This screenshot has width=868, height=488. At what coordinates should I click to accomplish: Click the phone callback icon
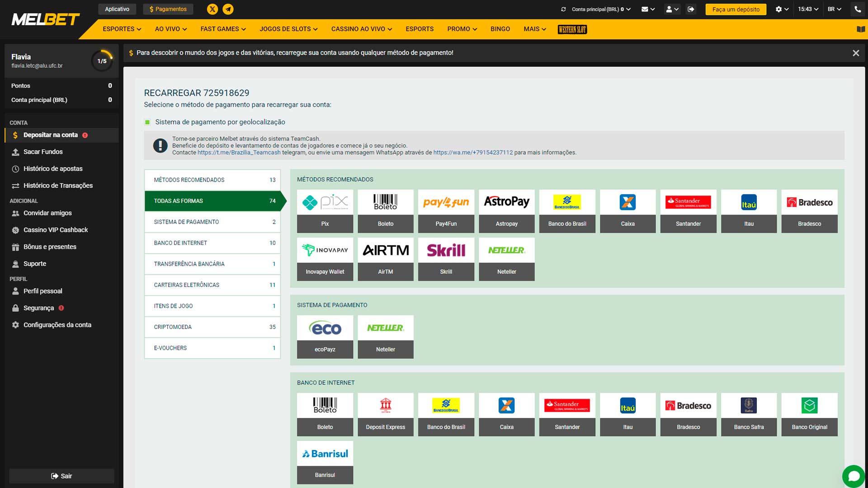pyautogui.click(x=858, y=9)
